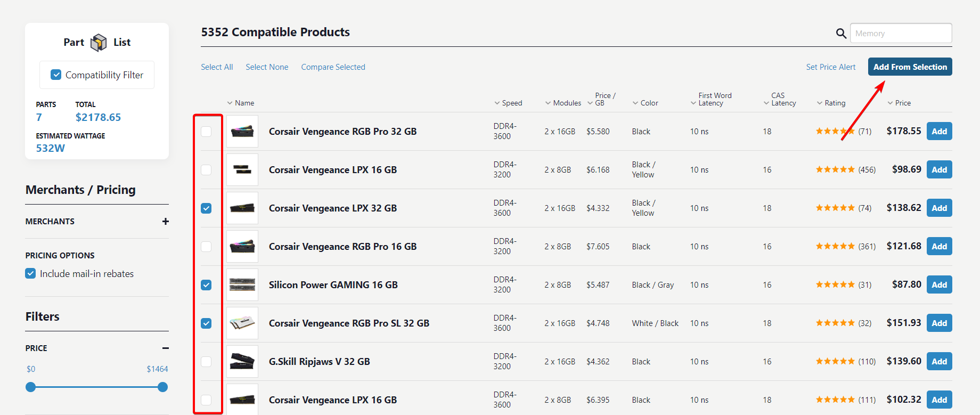Click the Part List box logo icon
Viewport: 980px width, 415px height.
pos(99,43)
